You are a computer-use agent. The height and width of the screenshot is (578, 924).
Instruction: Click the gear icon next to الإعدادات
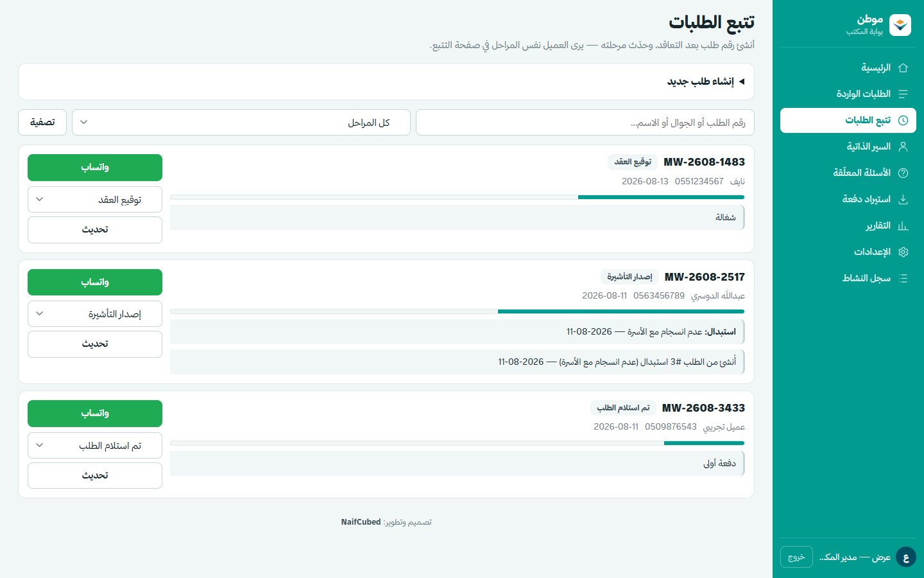pos(903,252)
